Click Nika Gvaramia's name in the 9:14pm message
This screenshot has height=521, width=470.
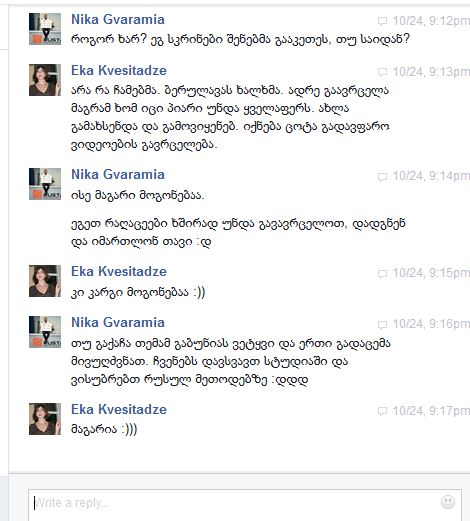tap(118, 174)
